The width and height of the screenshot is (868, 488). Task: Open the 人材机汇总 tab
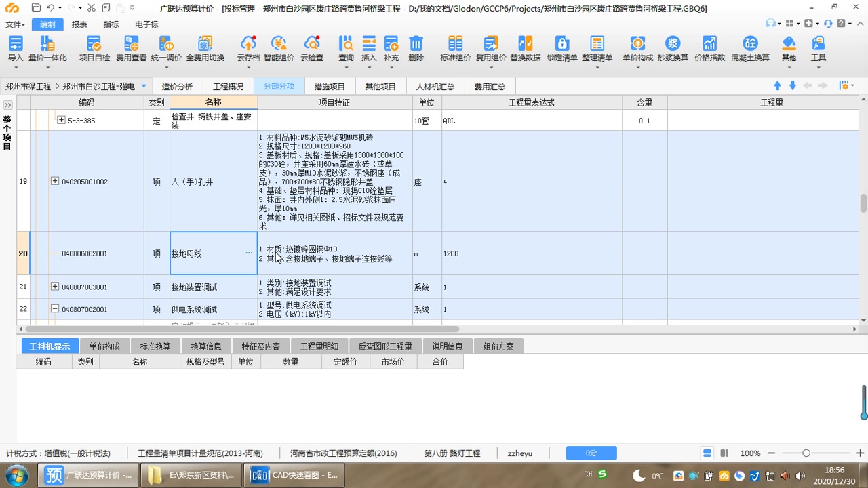pos(435,87)
